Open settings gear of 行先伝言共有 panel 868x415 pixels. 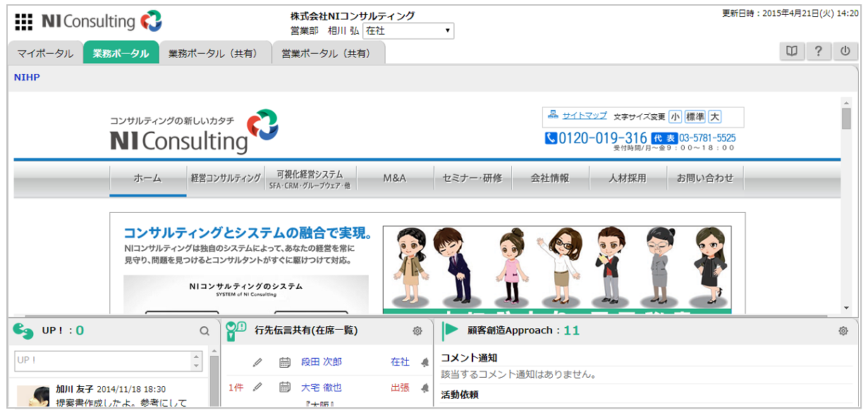(417, 330)
